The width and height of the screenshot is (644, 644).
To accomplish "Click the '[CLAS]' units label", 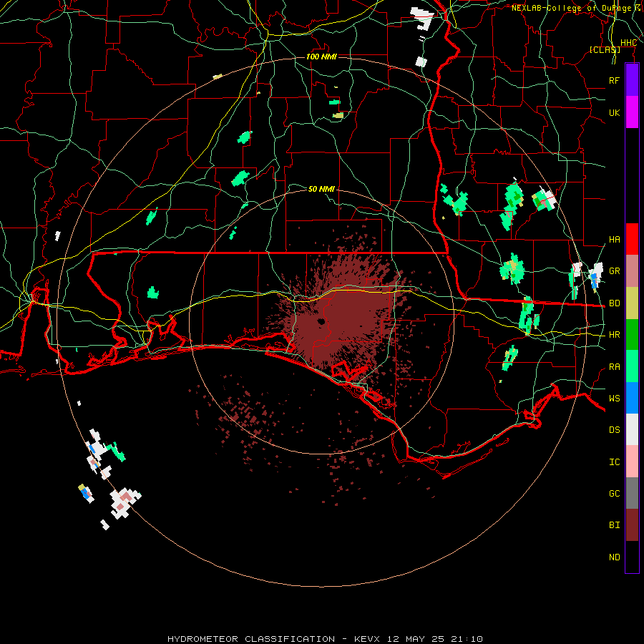I will pyautogui.click(x=605, y=49).
